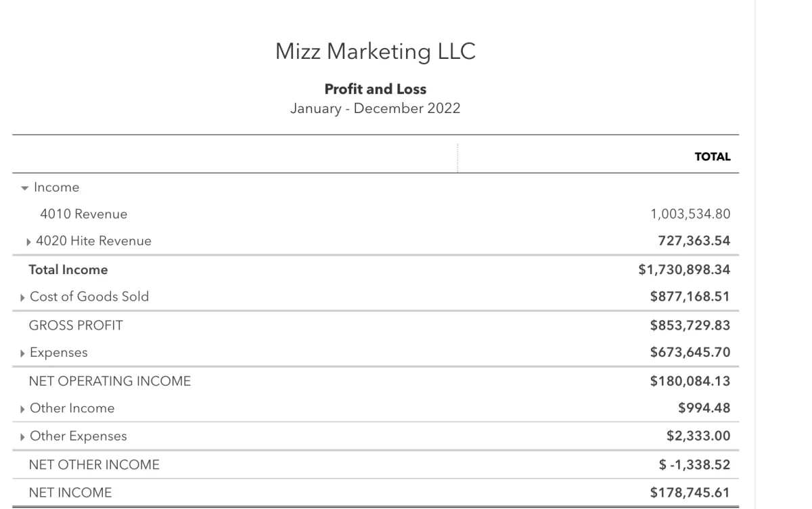Open the 4010 Revenue amount 1,003,534.80

pos(690,215)
